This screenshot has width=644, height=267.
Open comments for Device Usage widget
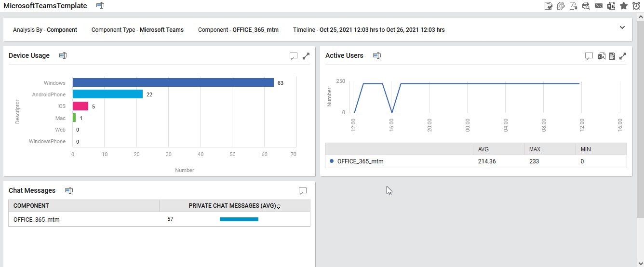point(293,56)
